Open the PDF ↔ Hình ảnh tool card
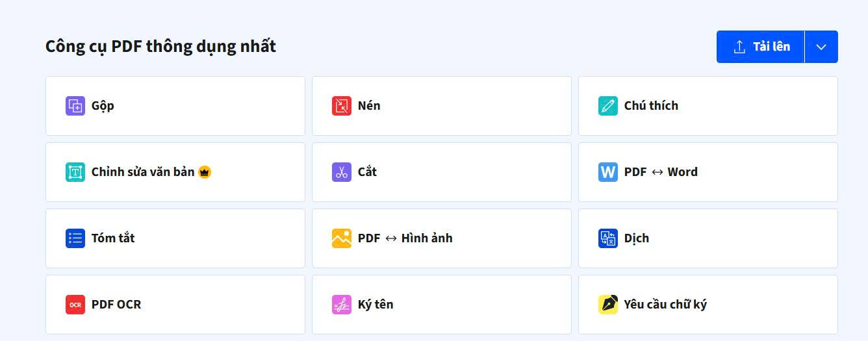 pyautogui.click(x=442, y=238)
